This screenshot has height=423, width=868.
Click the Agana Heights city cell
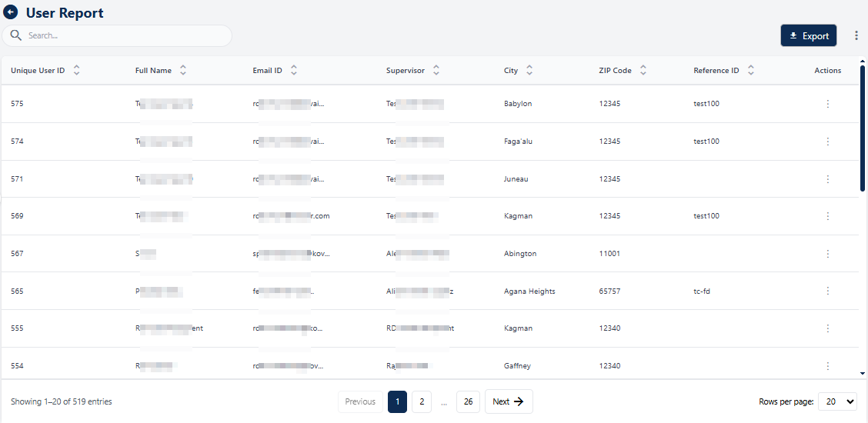529,291
